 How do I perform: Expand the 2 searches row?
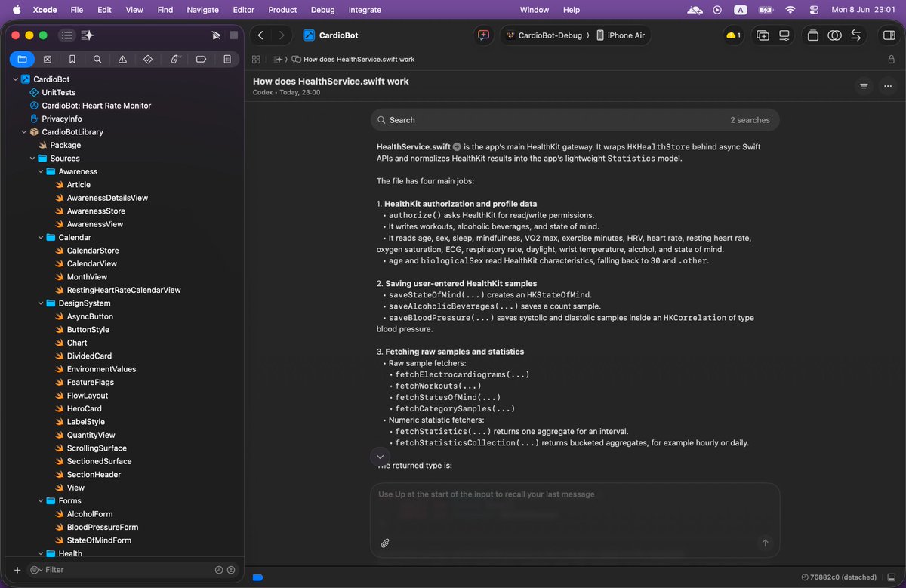click(x=575, y=120)
